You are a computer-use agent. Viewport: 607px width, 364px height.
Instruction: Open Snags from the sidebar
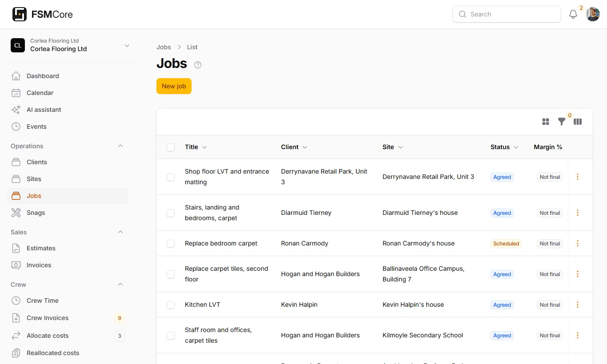pyautogui.click(x=68, y=213)
